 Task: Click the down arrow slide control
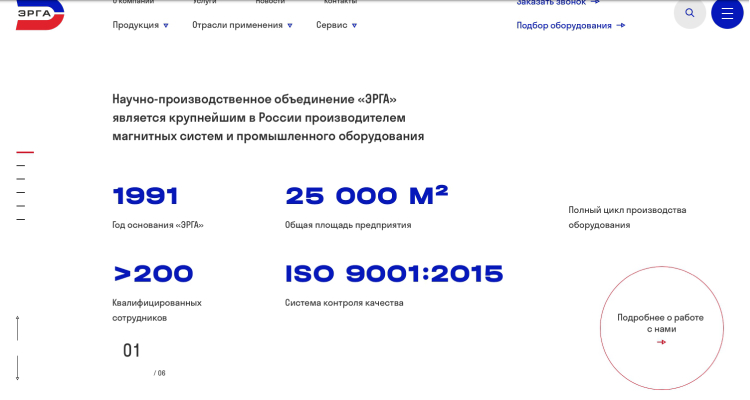18,368
